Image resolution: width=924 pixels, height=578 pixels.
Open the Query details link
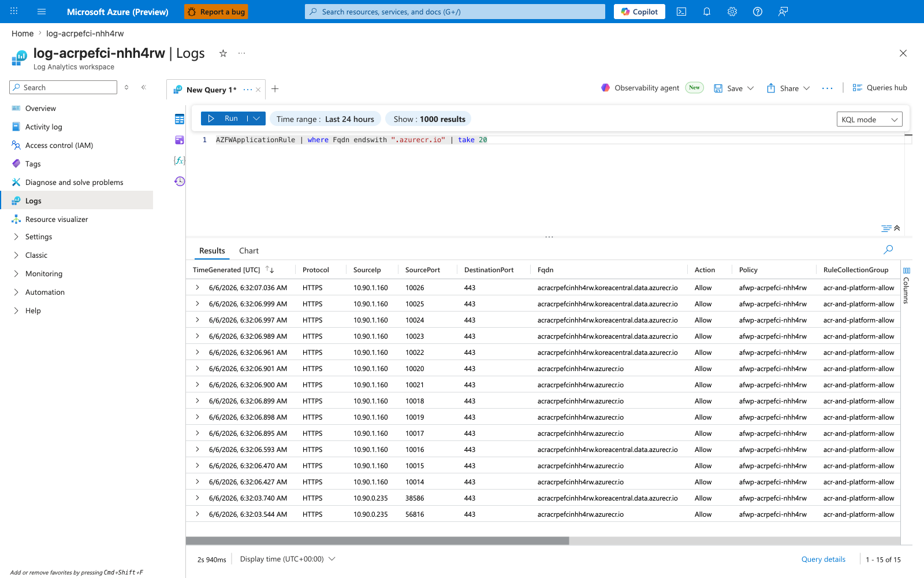823,559
